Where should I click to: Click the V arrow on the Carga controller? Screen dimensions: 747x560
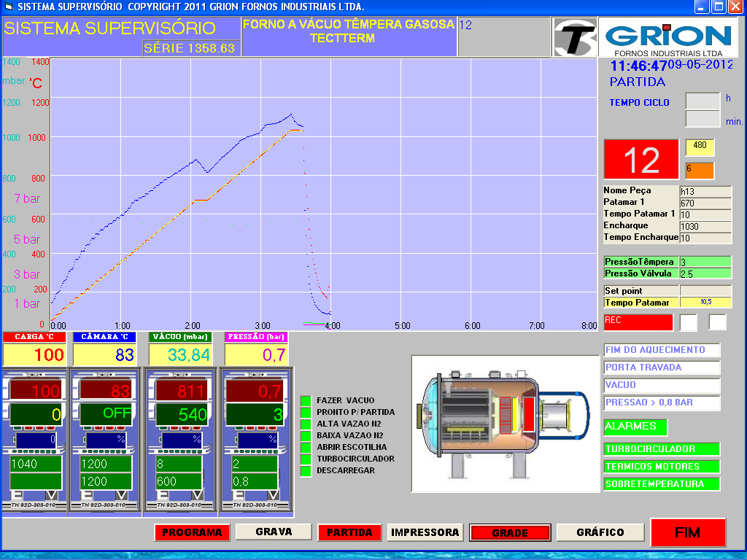52,495
